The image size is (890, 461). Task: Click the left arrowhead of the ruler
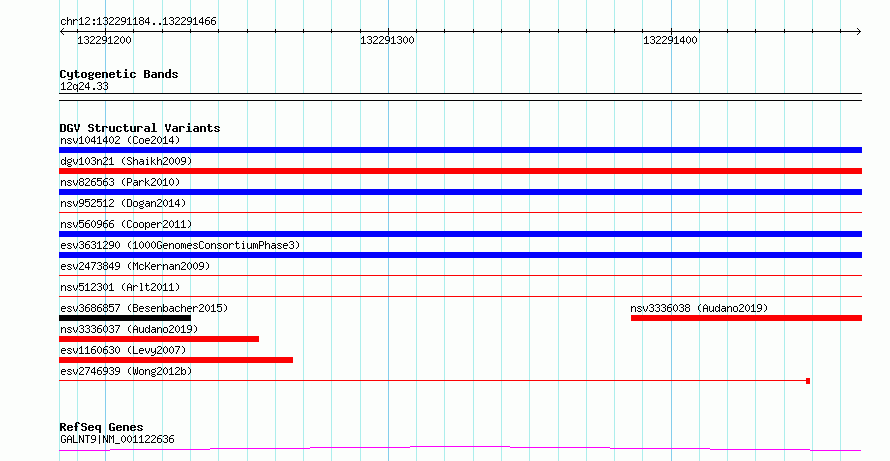62,32
